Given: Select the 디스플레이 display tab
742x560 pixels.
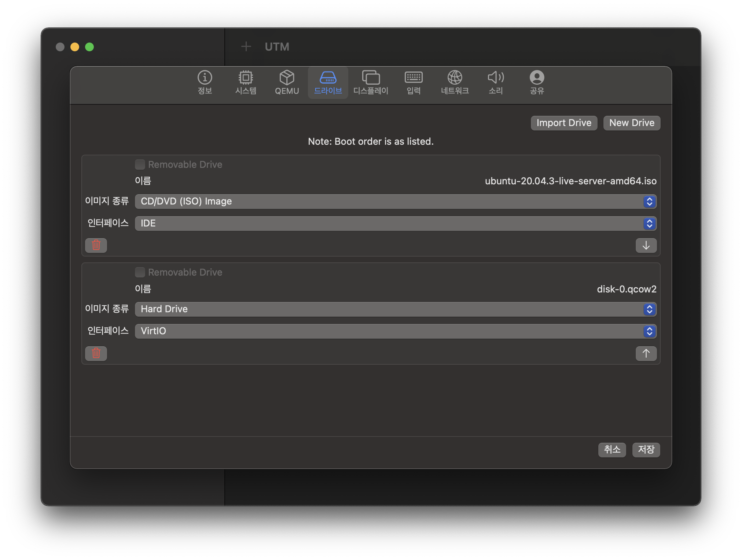Looking at the screenshot, I should click(371, 82).
